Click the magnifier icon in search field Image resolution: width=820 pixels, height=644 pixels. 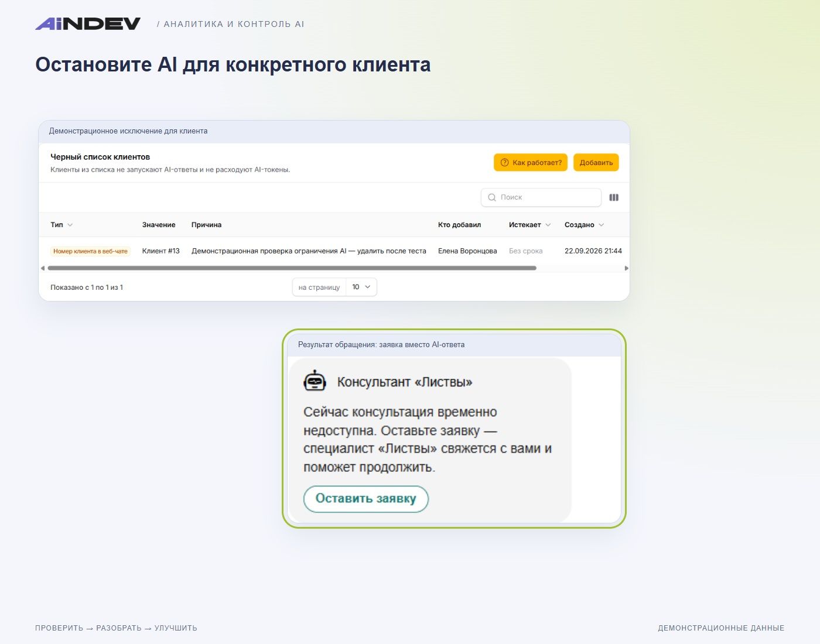[492, 197]
